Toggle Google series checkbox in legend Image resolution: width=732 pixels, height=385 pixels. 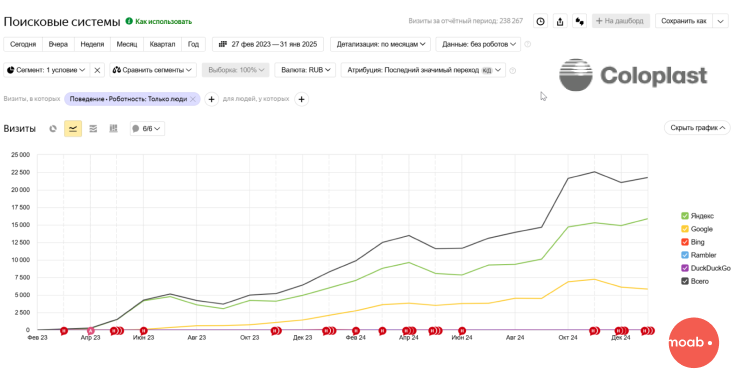[x=685, y=229]
